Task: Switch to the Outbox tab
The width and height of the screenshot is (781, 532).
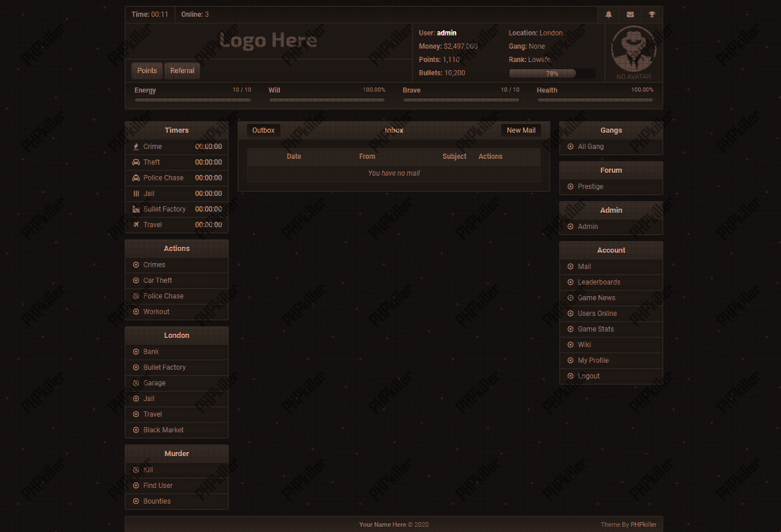Action: click(x=264, y=130)
